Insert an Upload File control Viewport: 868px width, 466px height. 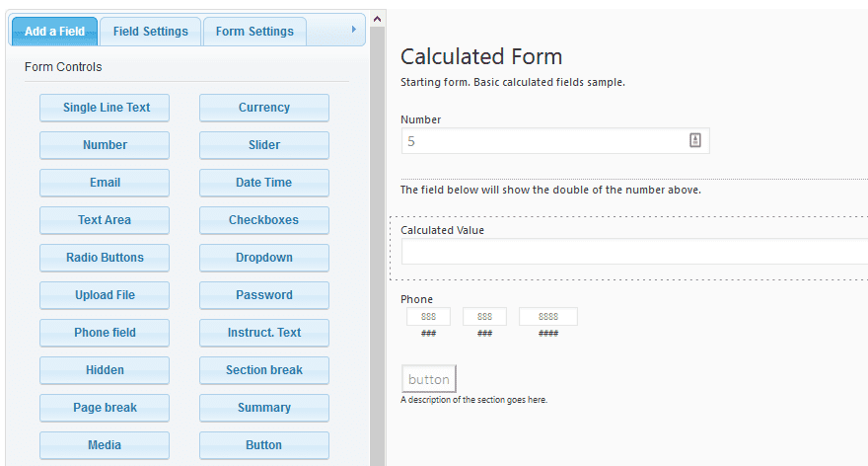coord(105,295)
